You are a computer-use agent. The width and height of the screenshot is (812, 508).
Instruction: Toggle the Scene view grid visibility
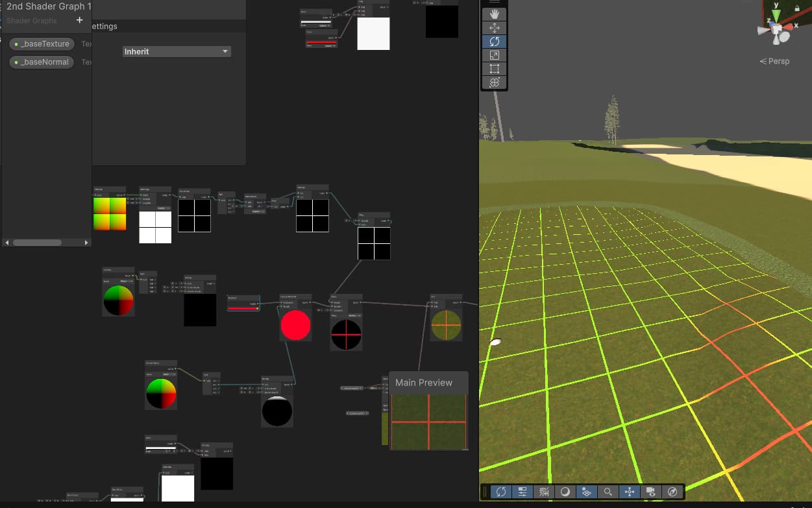coord(544,492)
